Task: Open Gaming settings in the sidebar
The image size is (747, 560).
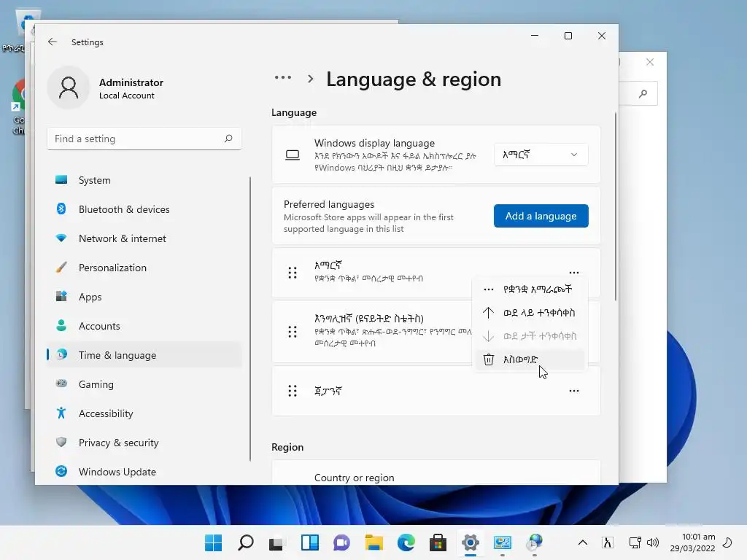Action: 144,384
